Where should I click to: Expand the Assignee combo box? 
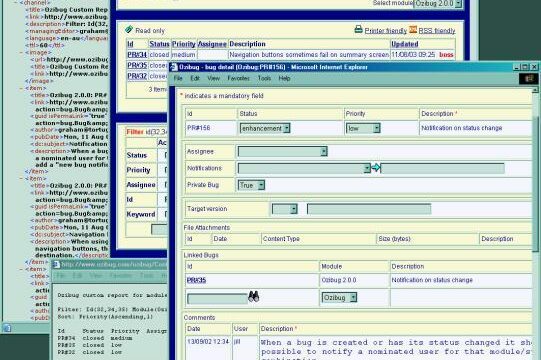click(283, 152)
